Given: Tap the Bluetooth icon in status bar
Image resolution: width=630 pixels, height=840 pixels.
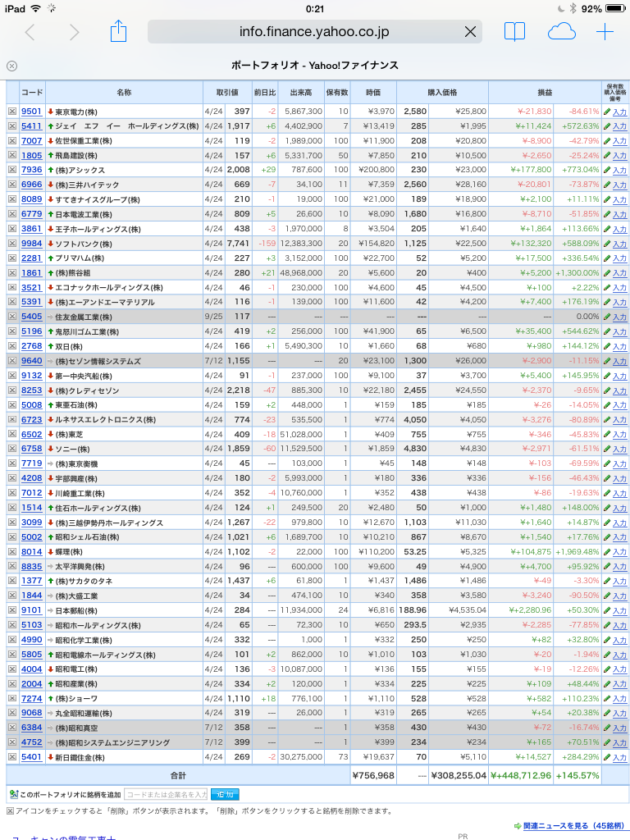Looking at the screenshot, I should (573, 8).
